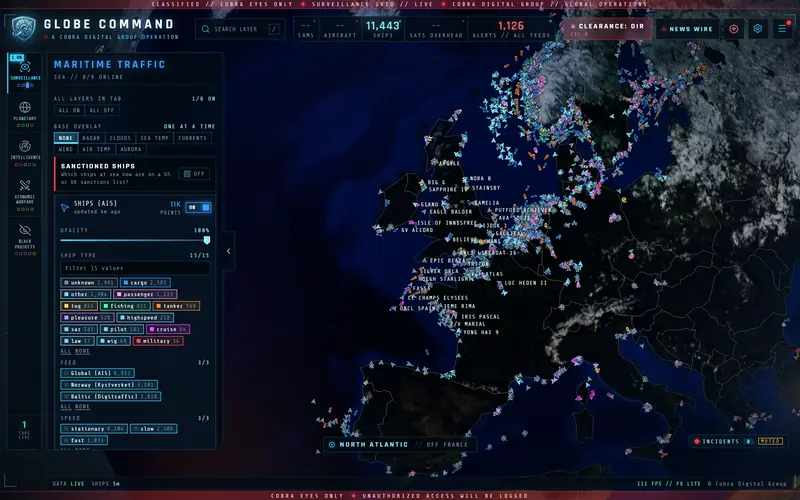Click the NONE link under ship types
Image resolution: width=800 pixels, height=500 pixels.
(x=83, y=352)
